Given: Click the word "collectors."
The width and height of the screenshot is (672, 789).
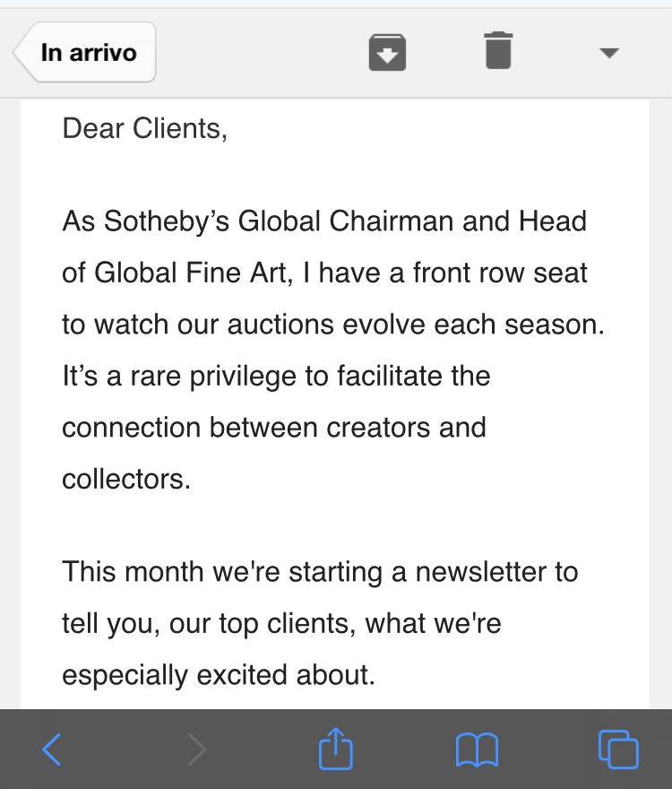Looking at the screenshot, I should 126,479.
